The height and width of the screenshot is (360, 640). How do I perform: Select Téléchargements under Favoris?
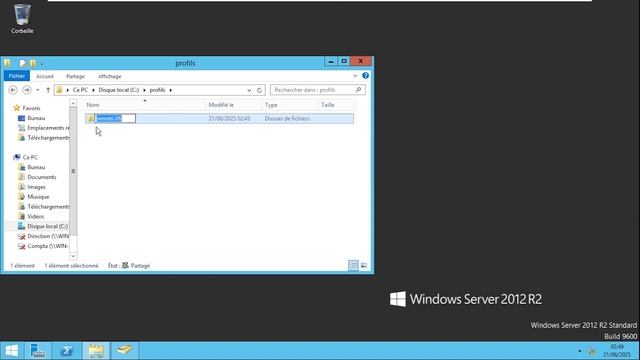coord(48,138)
